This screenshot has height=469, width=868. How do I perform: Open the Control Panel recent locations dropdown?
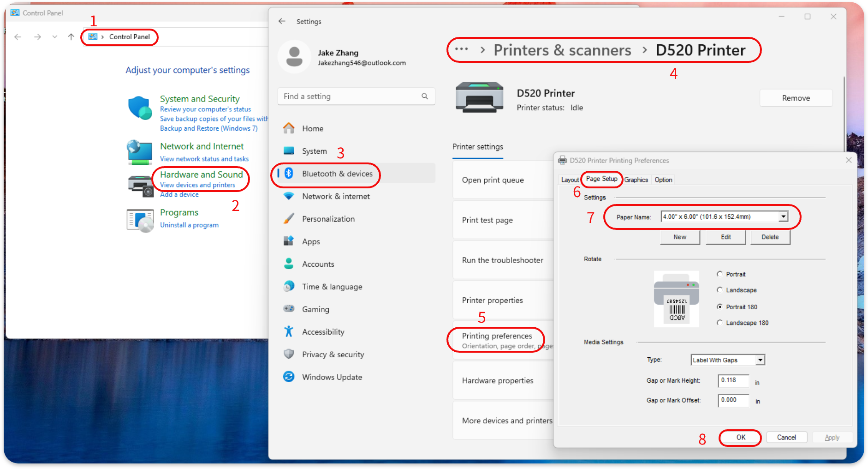tap(55, 37)
